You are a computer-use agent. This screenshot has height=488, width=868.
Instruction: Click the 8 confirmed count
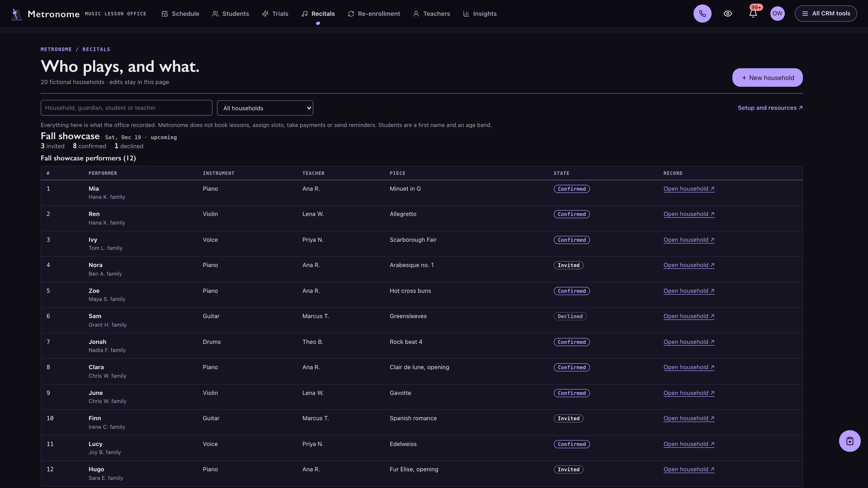[x=89, y=146]
